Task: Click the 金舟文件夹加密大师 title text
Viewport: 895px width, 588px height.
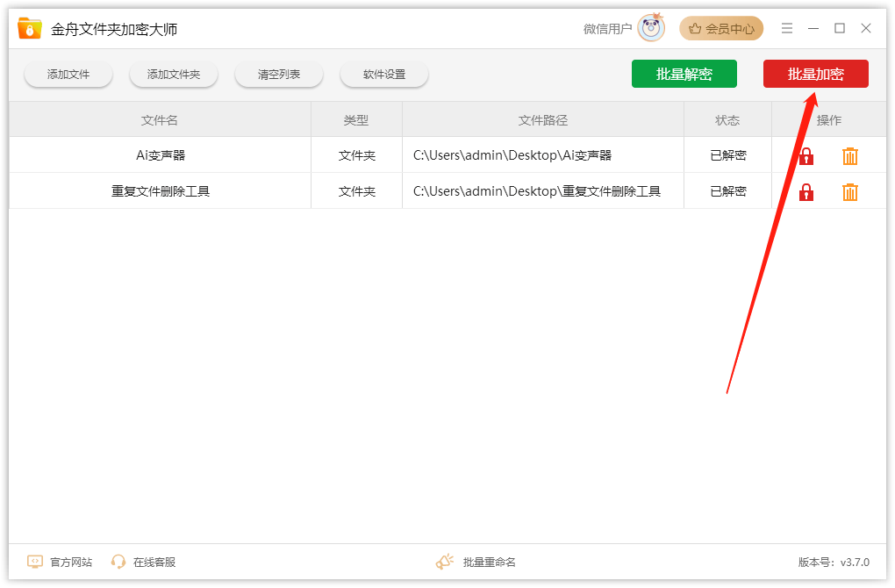Action: click(114, 29)
